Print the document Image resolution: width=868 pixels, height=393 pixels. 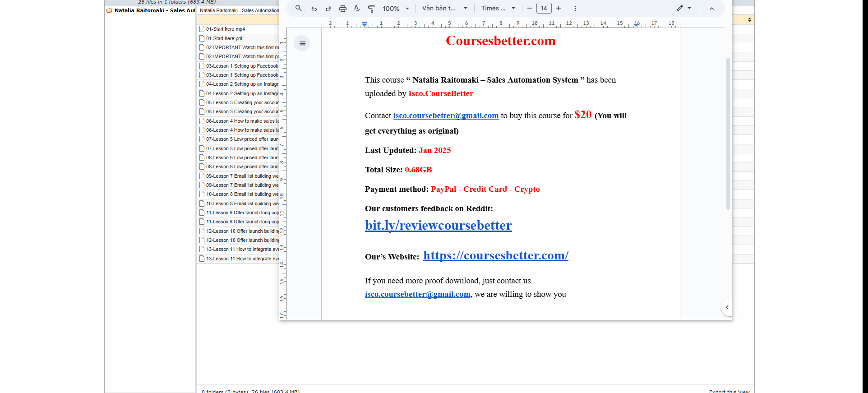(343, 9)
